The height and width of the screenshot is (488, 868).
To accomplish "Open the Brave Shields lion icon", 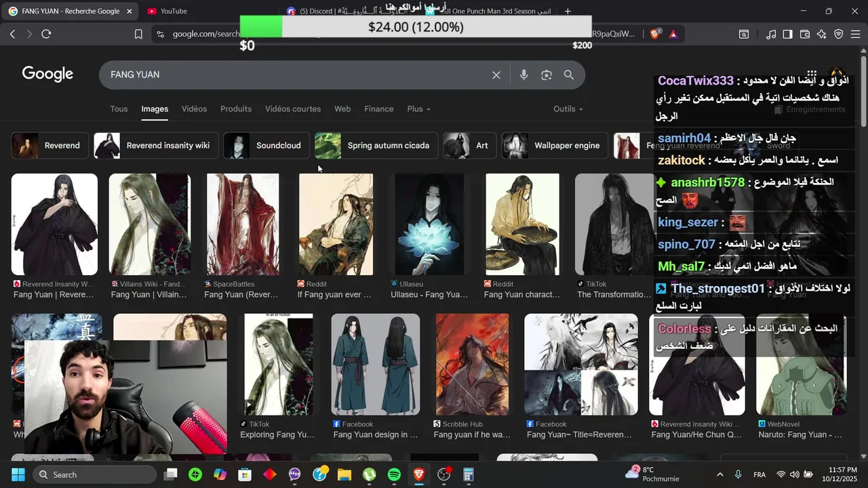I will click(654, 34).
